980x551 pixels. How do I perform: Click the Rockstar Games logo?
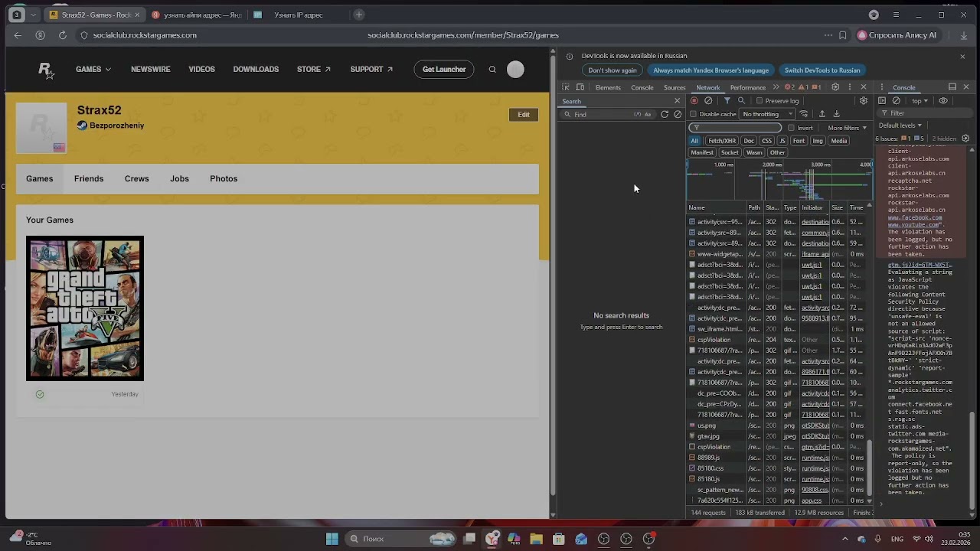pyautogui.click(x=46, y=70)
